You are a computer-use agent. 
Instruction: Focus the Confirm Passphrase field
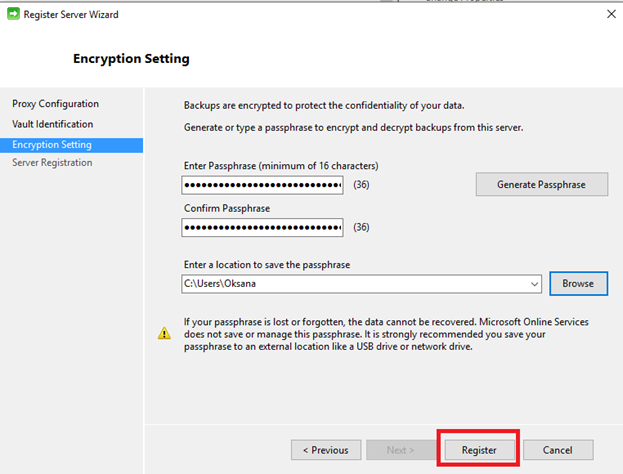(262, 228)
